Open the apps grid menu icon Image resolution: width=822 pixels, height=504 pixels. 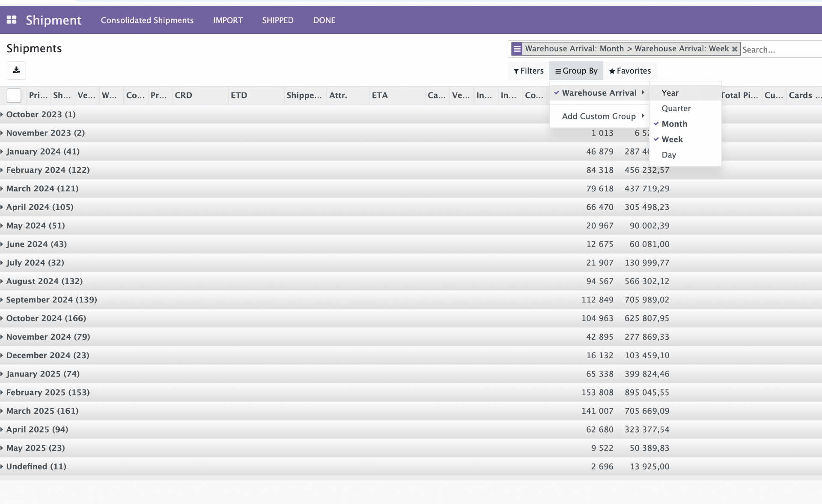point(12,20)
